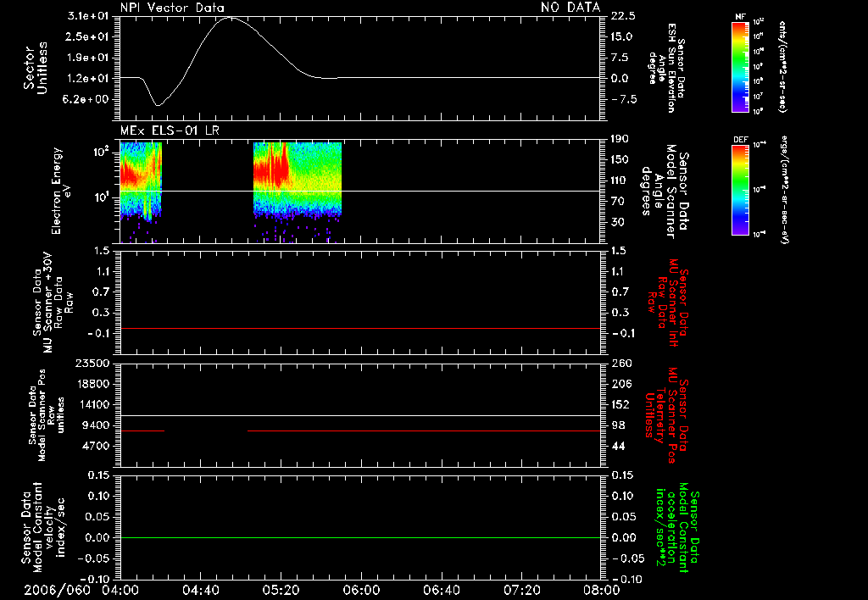The width and height of the screenshot is (868, 600).
Task: Click the 10² electron energy tick label
Action: point(102,151)
